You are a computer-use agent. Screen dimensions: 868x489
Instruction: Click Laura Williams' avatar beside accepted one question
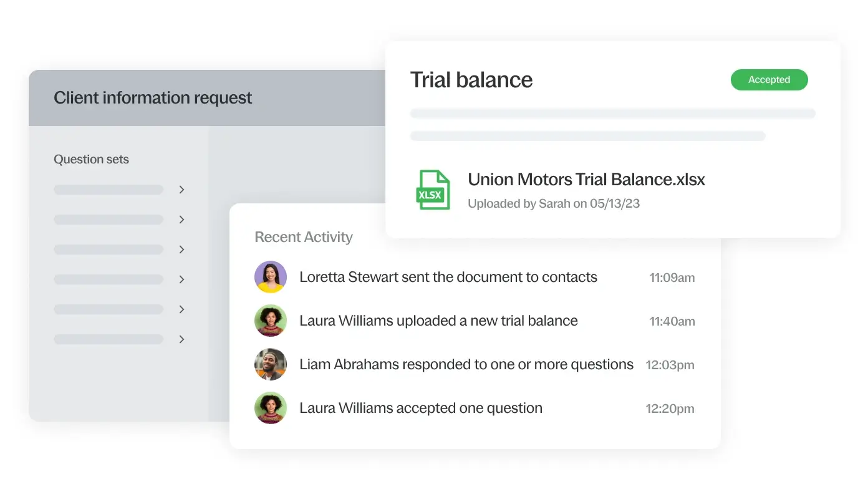coord(271,408)
